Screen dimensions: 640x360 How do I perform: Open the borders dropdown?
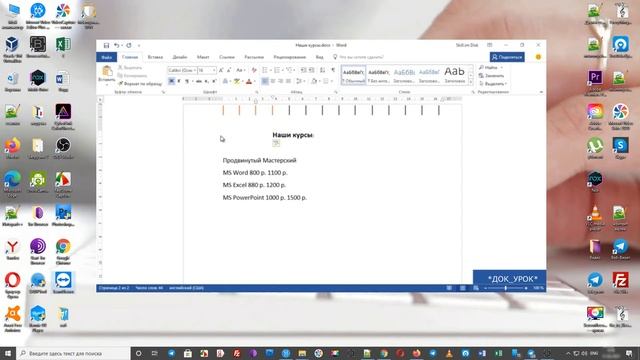click(x=327, y=81)
